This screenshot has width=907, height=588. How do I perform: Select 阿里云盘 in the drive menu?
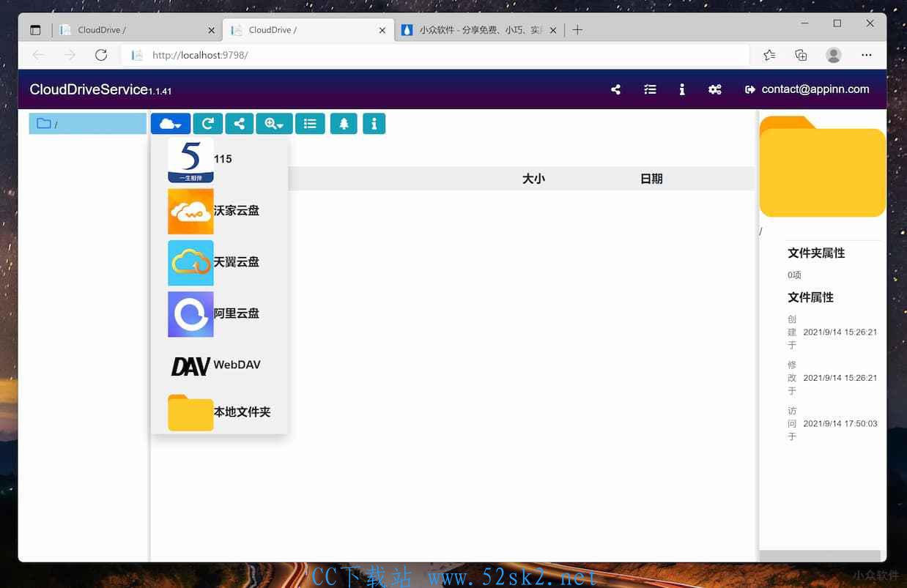[218, 313]
